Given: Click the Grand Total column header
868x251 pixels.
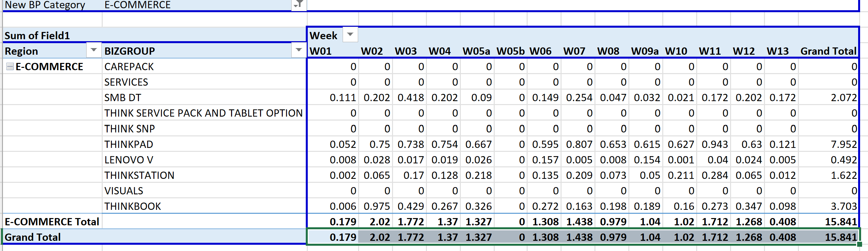Looking at the screenshot, I should click(x=828, y=51).
